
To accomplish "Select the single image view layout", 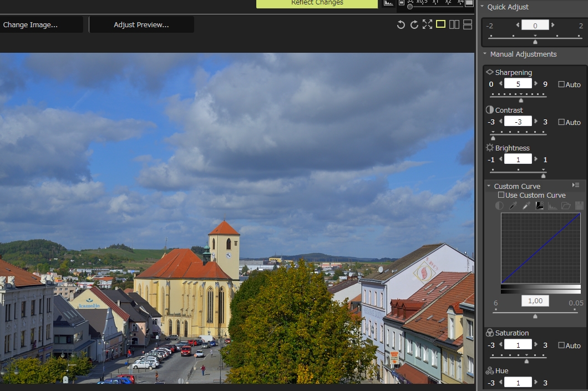I will [441, 24].
